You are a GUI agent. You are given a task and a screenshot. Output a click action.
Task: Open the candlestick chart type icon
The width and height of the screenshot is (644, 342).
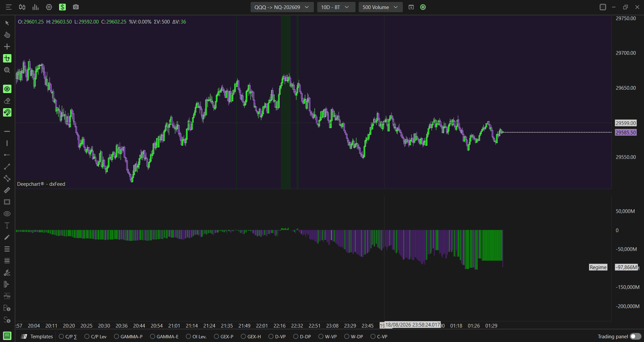[x=22, y=7]
